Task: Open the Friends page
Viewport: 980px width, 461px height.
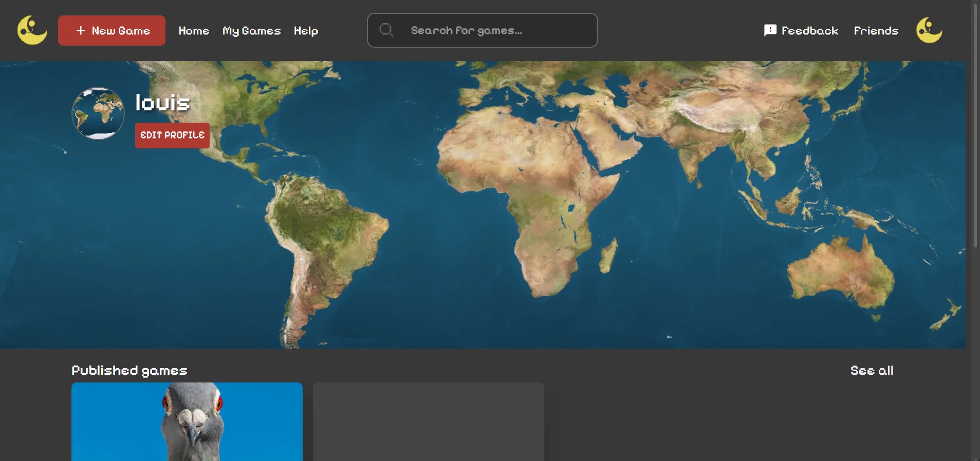Action: point(876,31)
